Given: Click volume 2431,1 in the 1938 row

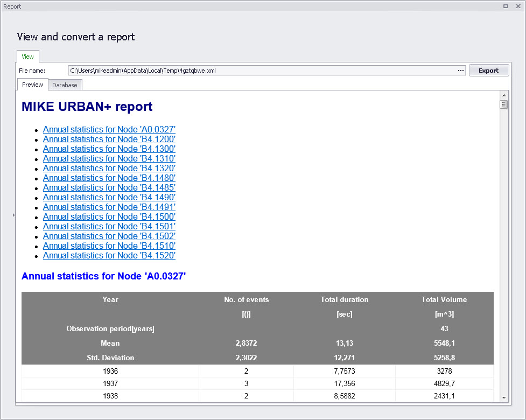Looking at the screenshot, I should (444, 396).
